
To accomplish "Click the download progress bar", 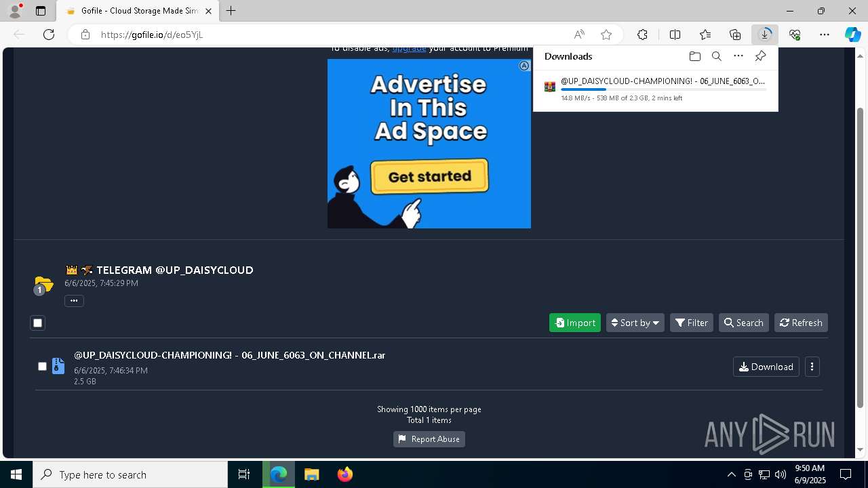I will tap(663, 89).
